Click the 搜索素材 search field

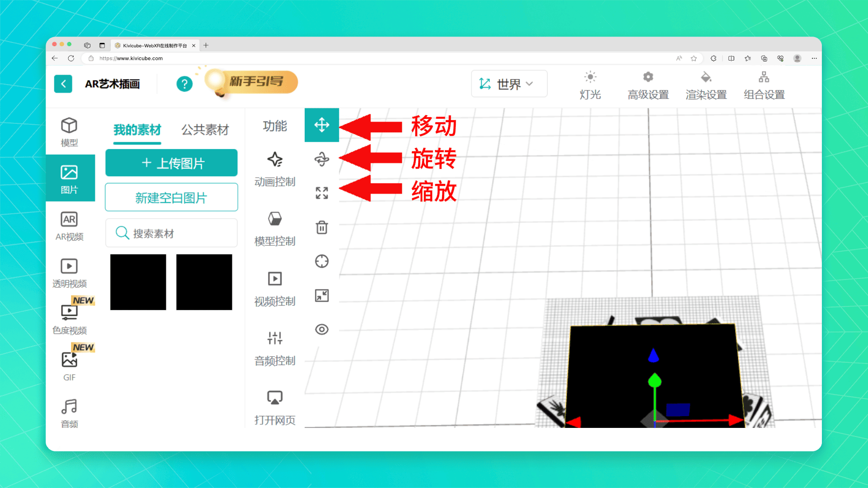[x=171, y=233]
